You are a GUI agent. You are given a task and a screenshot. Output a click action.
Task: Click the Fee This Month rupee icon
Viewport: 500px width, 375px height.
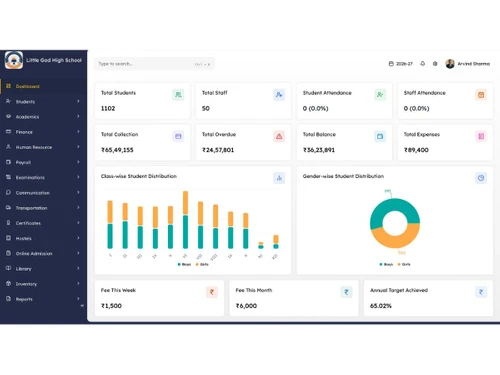tap(346, 292)
